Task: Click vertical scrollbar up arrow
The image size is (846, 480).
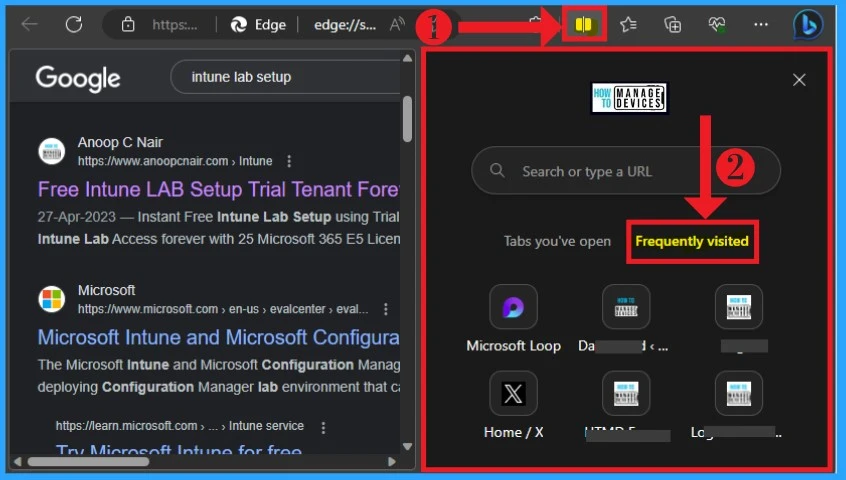Action: click(x=407, y=58)
